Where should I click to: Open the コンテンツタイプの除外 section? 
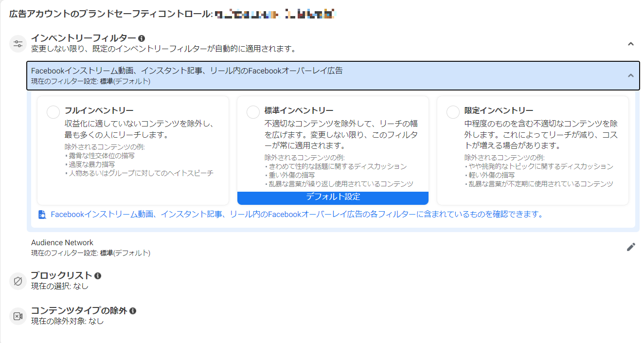point(79,310)
